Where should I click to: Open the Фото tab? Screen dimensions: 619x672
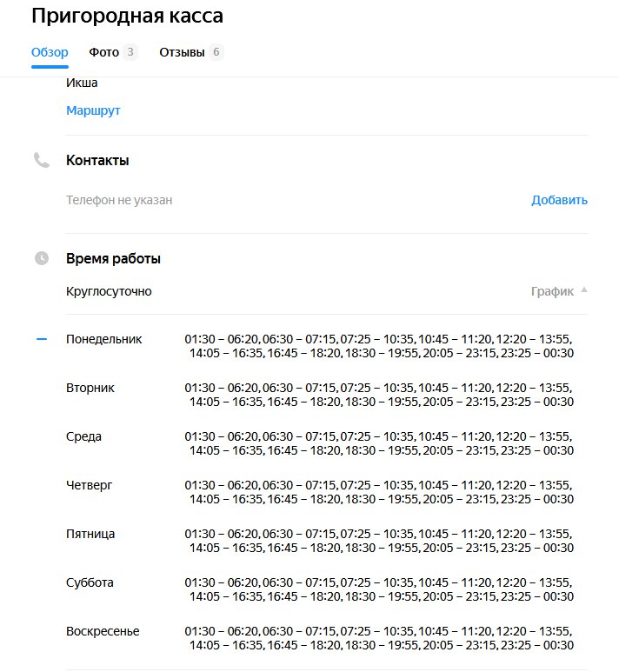(x=103, y=52)
